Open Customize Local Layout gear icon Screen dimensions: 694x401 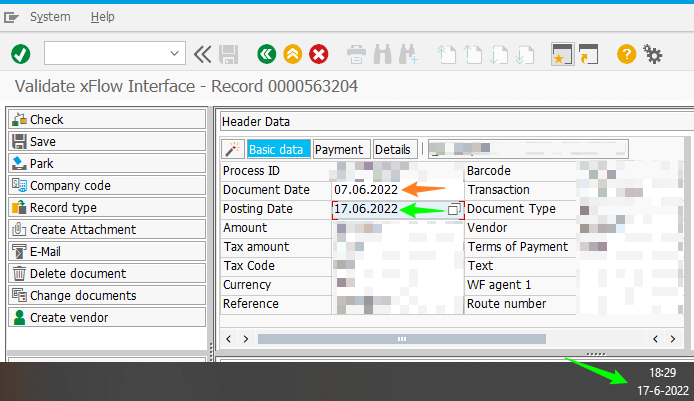pyautogui.click(x=653, y=54)
